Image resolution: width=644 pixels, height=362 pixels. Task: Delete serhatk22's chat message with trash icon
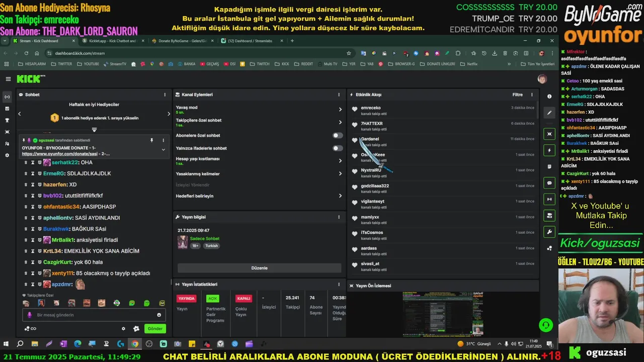(26, 162)
